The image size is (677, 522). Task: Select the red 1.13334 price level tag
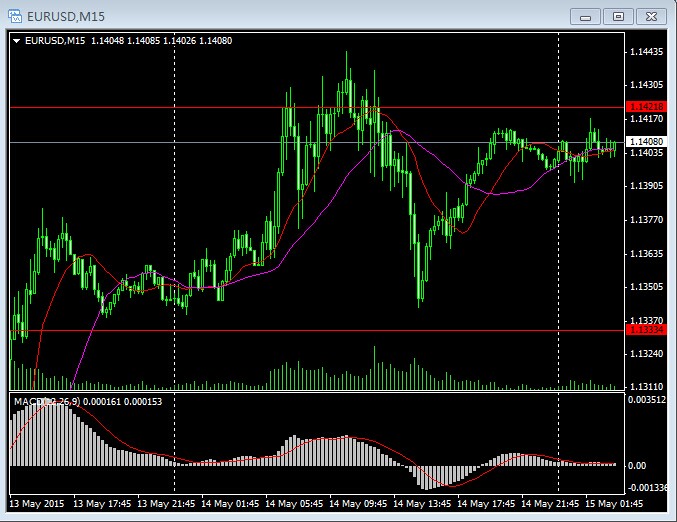(x=645, y=330)
